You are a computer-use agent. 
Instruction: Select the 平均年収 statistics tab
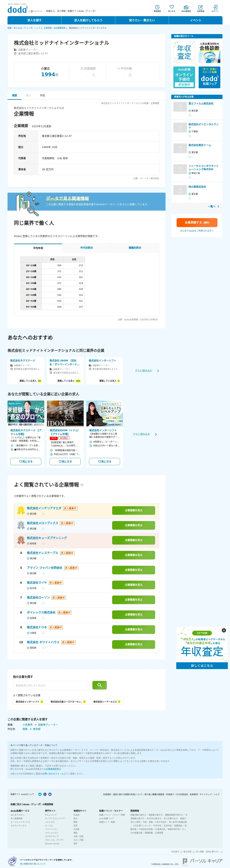[38, 248]
